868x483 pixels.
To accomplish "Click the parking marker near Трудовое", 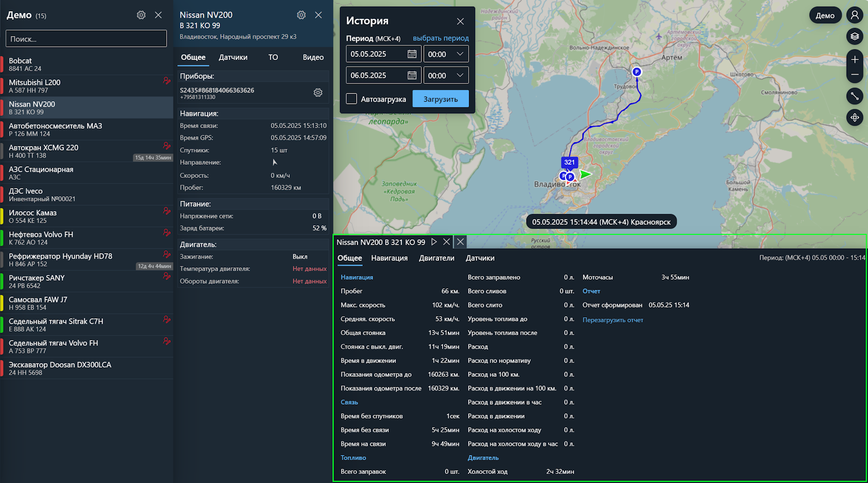I will pos(637,72).
